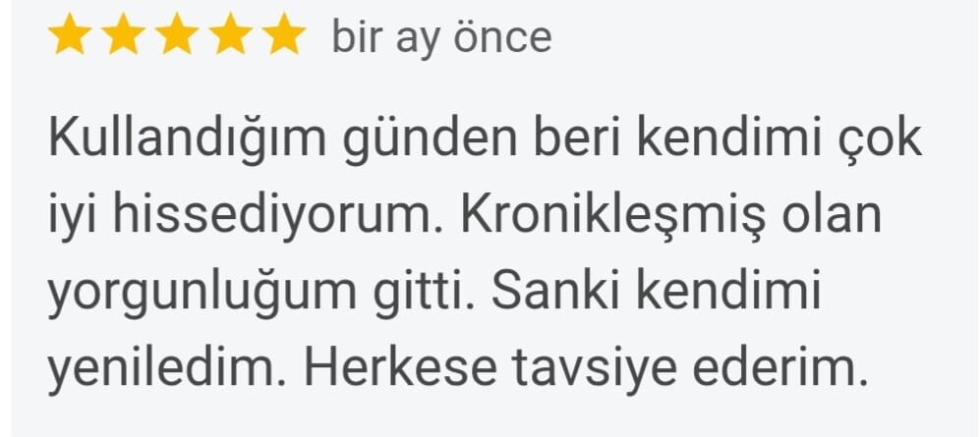Open the 'bir ay önce' timestamp
This screenshot has width=980, height=437.
(x=442, y=37)
